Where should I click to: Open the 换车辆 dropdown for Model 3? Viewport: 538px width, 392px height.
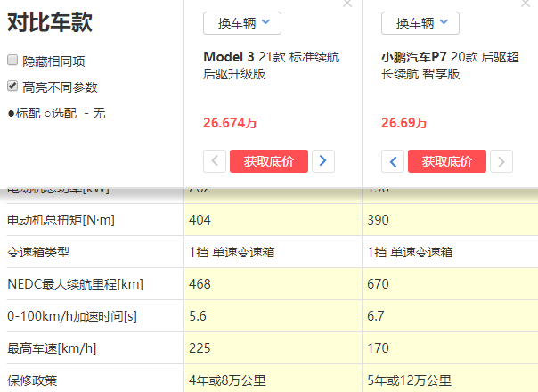[242, 23]
